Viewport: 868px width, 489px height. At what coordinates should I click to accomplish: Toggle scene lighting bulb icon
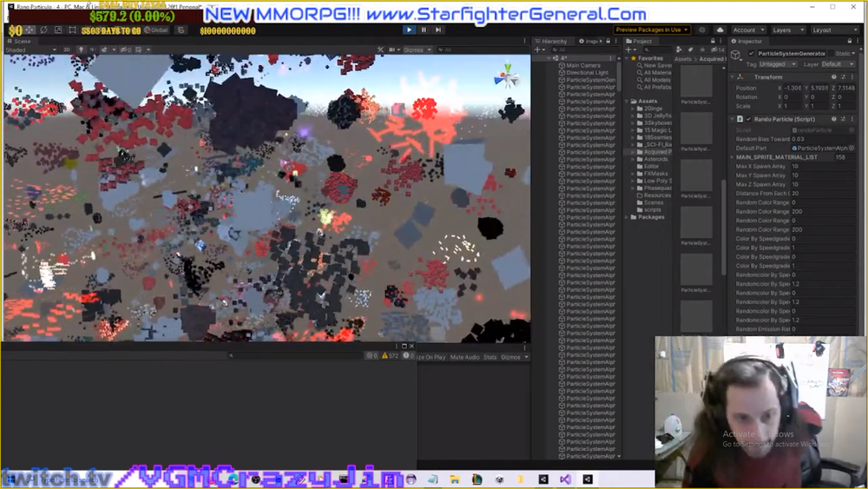[81, 50]
